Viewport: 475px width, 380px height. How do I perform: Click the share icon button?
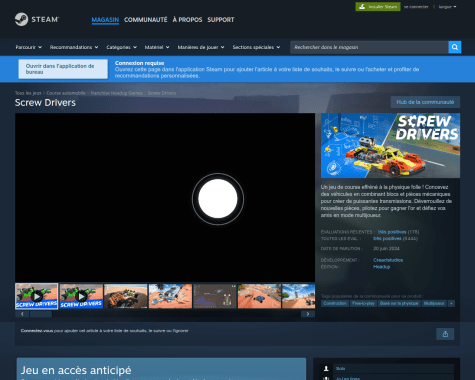click(x=445, y=334)
